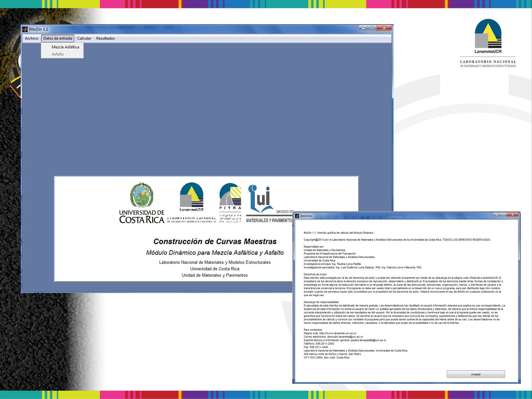Select the greyed Asfalto menu entry
This screenshot has width=532, height=399.
pos(62,54)
